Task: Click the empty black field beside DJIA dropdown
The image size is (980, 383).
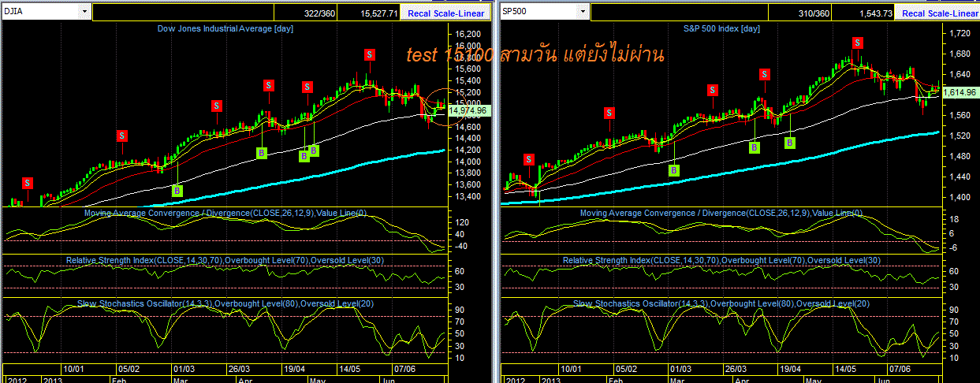Action: [x=184, y=13]
